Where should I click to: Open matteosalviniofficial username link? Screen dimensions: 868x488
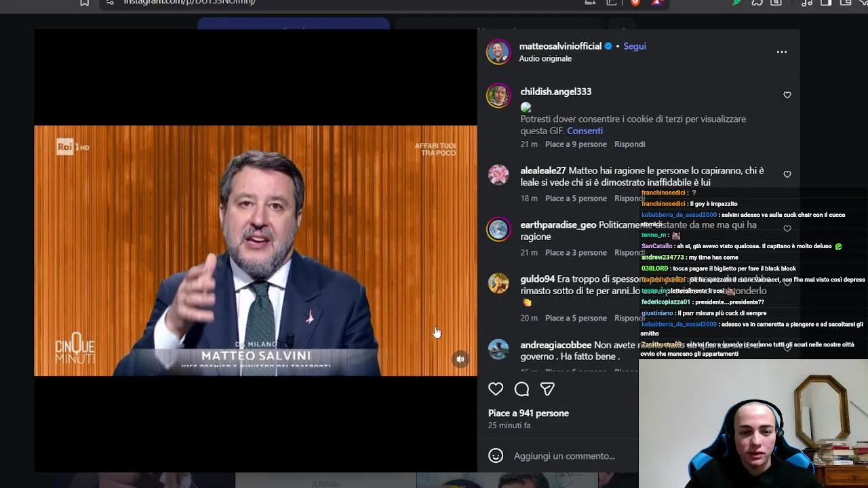[x=560, y=46]
